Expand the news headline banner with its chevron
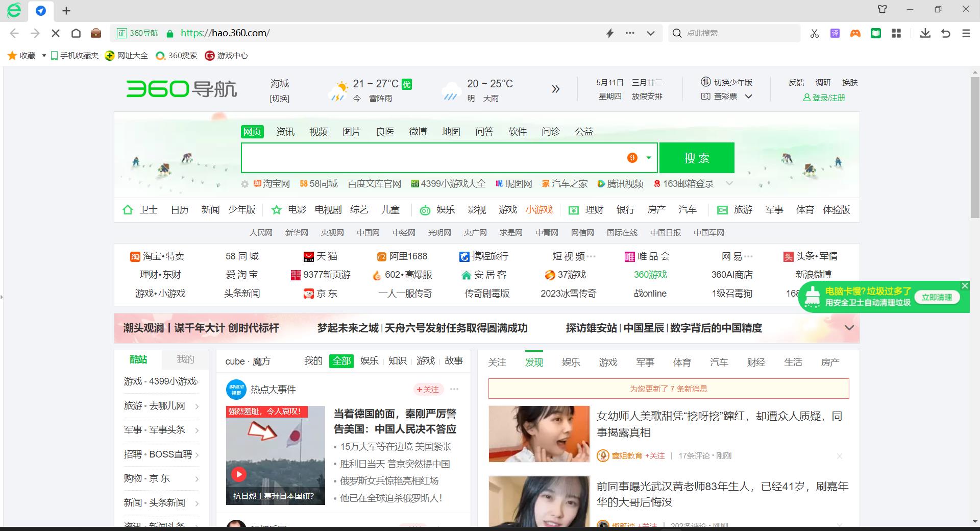This screenshot has width=980, height=531. [x=849, y=328]
